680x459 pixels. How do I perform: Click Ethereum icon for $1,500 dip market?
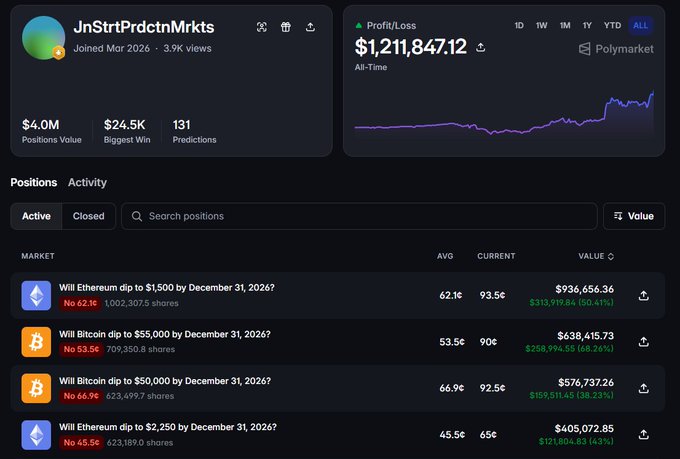pyautogui.click(x=36, y=295)
